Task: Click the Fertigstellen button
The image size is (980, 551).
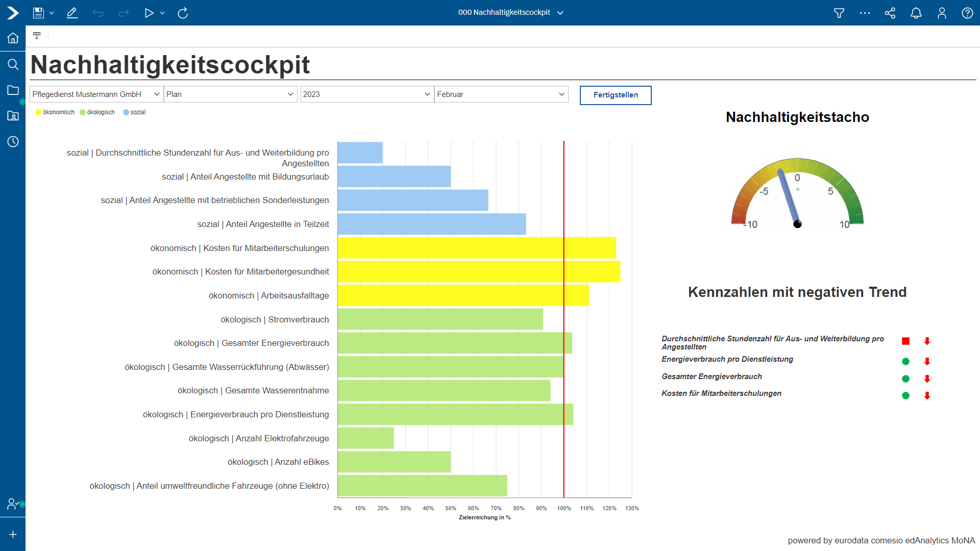Action: [x=616, y=95]
